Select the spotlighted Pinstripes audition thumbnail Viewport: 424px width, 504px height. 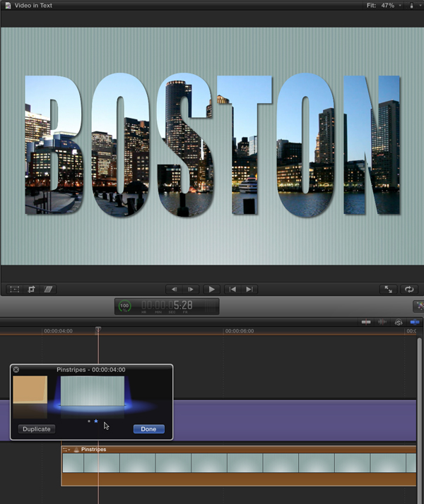(x=93, y=391)
